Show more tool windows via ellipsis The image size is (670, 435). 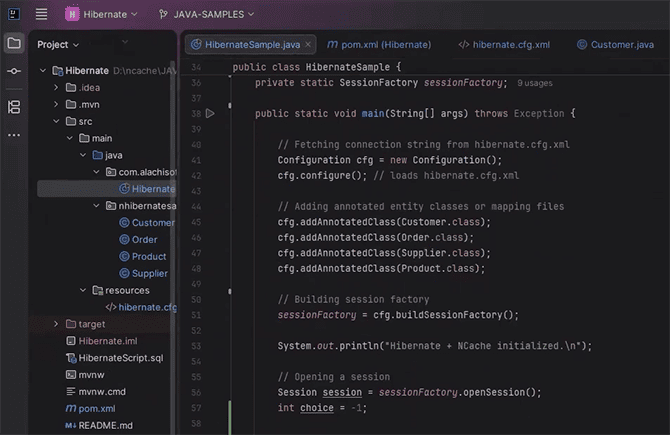click(x=14, y=134)
